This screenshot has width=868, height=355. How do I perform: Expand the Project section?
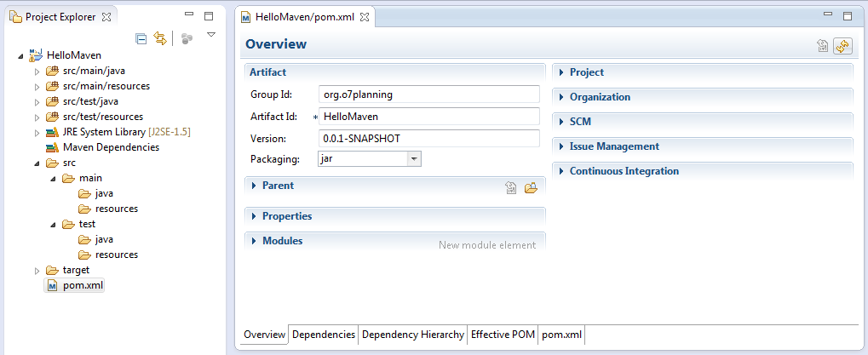pos(561,72)
